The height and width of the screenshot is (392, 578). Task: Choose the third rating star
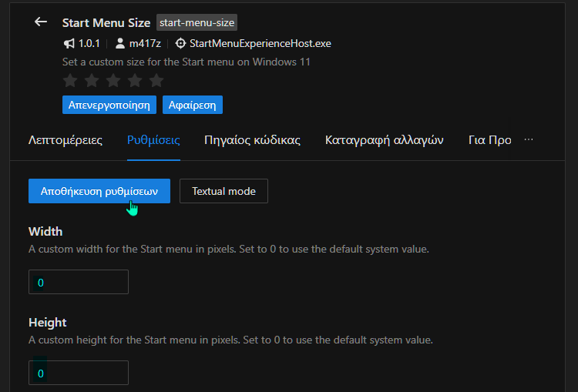113,80
